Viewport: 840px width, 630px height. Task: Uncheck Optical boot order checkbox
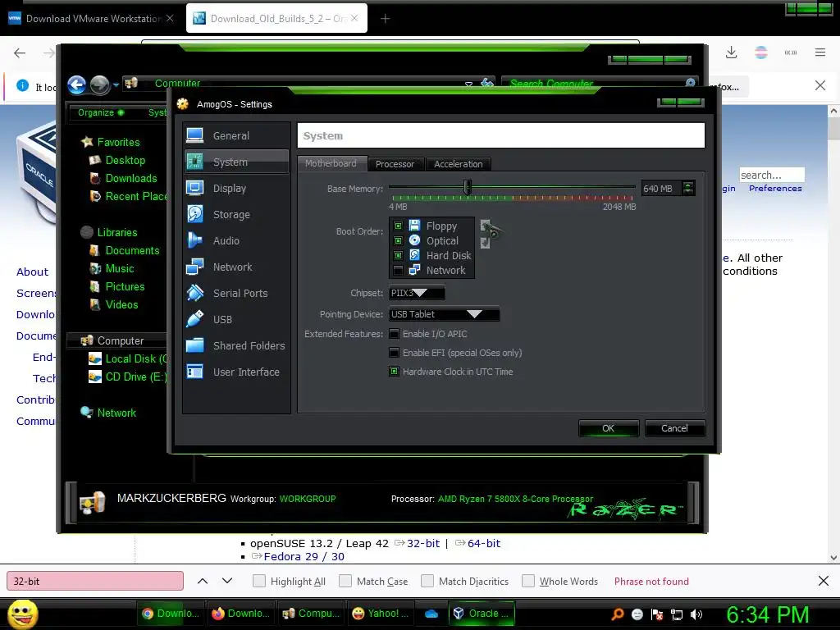pyautogui.click(x=398, y=240)
